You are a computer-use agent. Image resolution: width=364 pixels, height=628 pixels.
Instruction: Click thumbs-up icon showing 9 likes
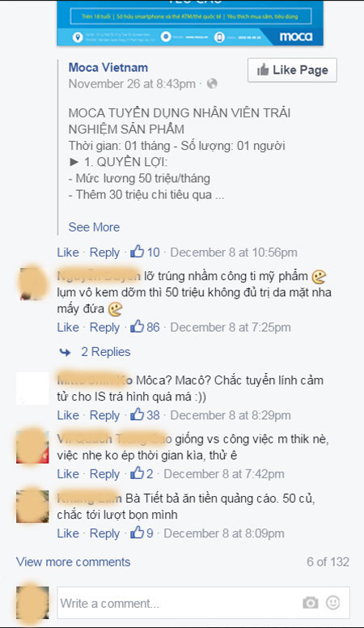point(137,533)
